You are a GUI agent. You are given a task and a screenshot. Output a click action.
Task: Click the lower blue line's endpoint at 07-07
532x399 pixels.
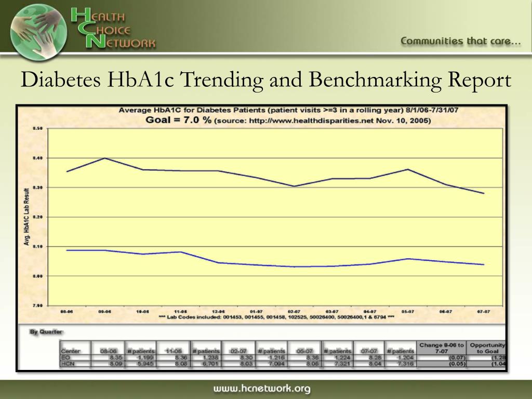click(484, 264)
